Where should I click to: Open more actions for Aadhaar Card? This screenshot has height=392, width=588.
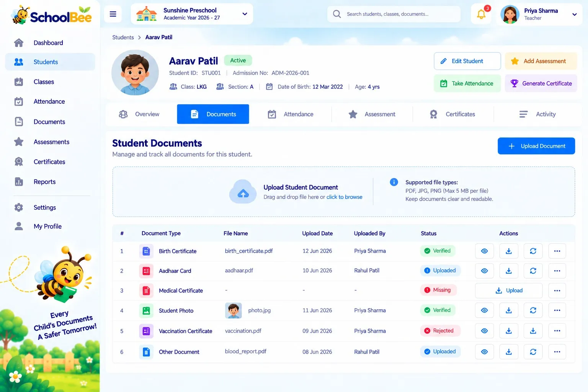click(557, 271)
